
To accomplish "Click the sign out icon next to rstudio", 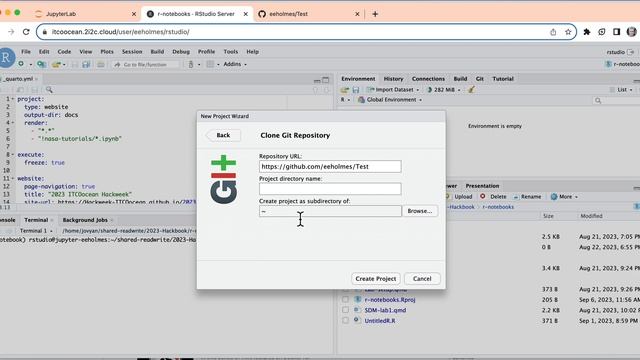I will click(x=631, y=52).
